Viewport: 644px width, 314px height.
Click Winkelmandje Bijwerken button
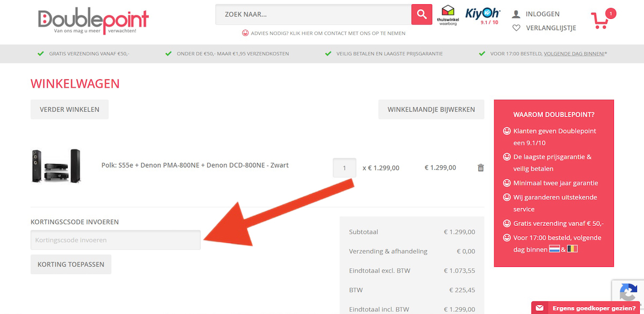[x=431, y=109]
